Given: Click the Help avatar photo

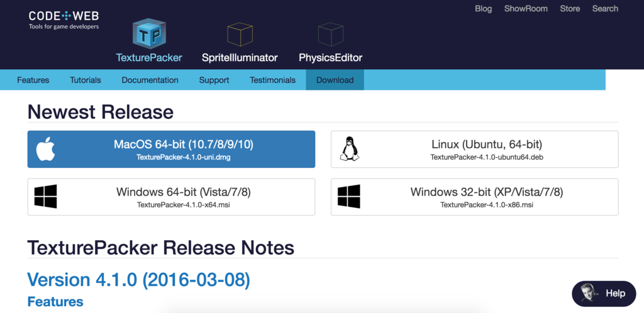Looking at the screenshot, I should [x=589, y=294].
